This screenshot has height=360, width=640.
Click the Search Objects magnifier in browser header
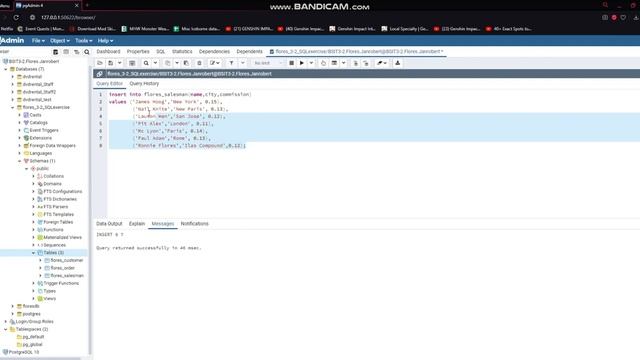coord(87,52)
